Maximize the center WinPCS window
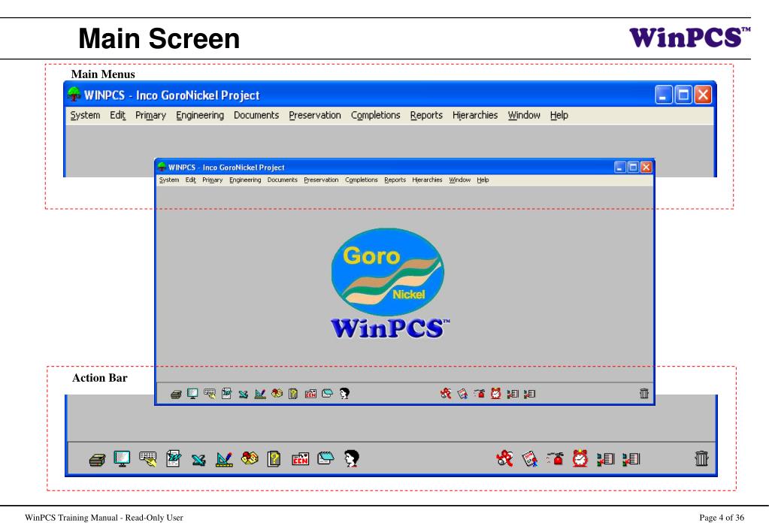Viewport: 769px width, 532px height. pyautogui.click(x=633, y=168)
